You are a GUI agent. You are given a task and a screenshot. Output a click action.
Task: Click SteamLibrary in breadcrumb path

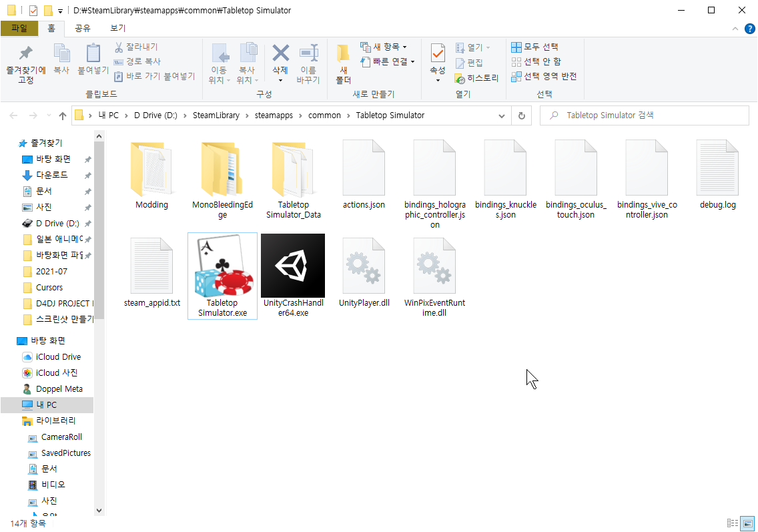click(216, 115)
